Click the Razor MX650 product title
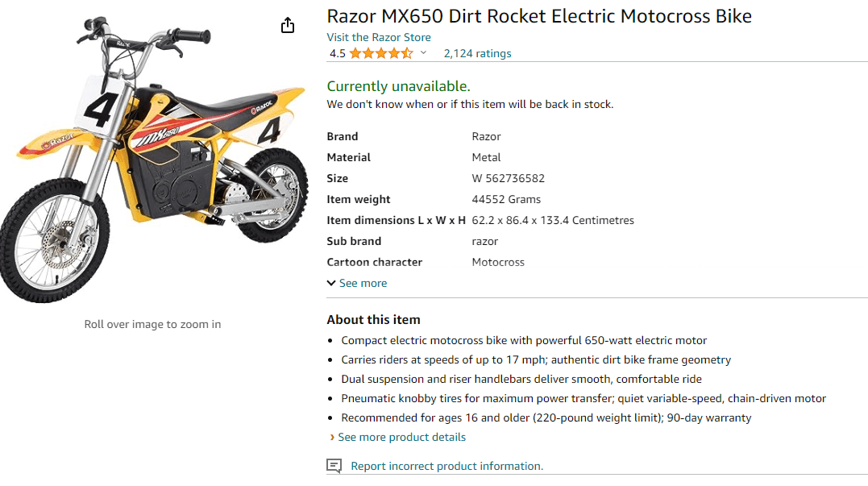The image size is (868, 486). 539,16
